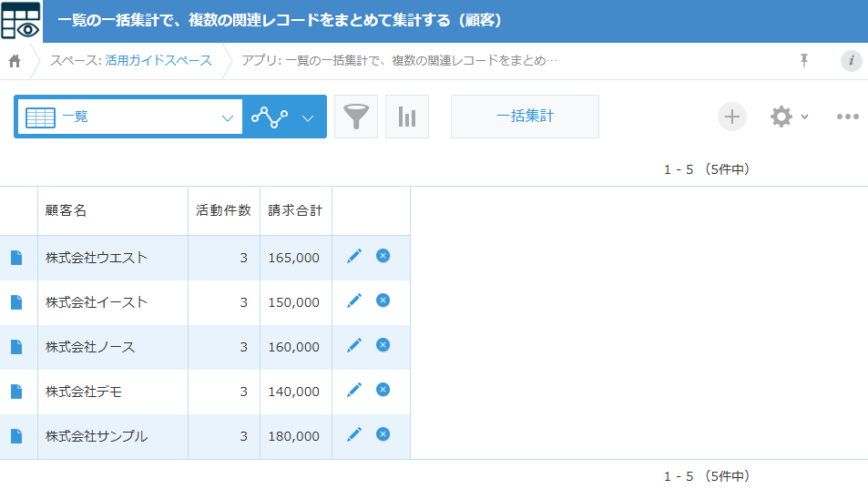Viewport: 868px width, 489px height.
Task: Click the 活動件数 column header
Action: pyautogui.click(x=224, y=210)
